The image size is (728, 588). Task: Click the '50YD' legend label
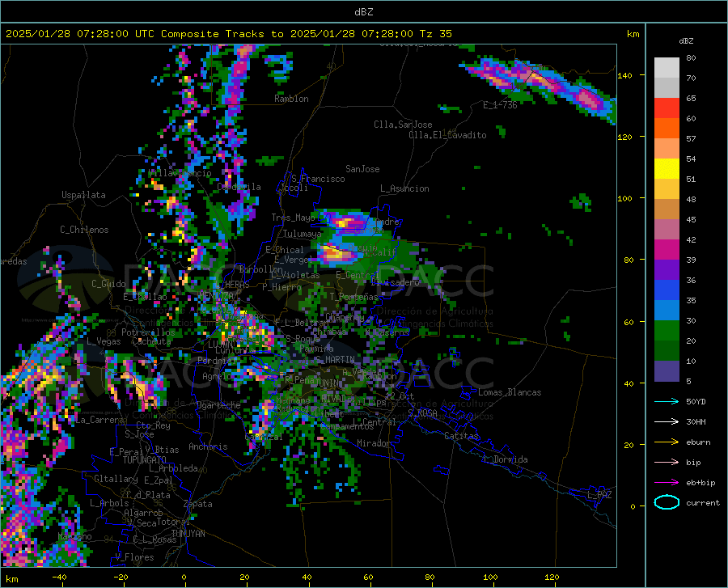[696, 401]
